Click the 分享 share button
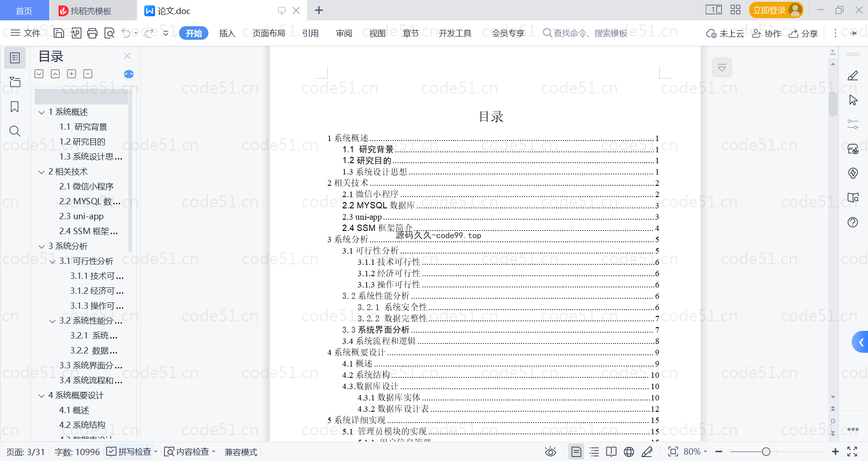 coord(803,33)
